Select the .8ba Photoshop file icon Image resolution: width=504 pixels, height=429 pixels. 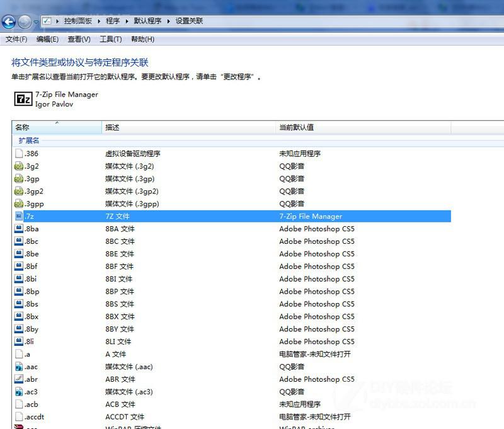(x=19, y=229)
